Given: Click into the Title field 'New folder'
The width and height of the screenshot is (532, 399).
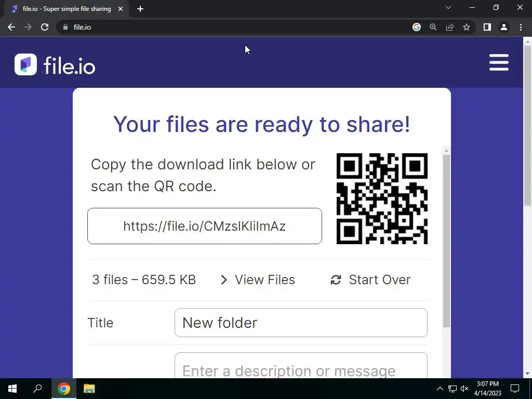Looking at the screenshot, I should coord(301,323).
